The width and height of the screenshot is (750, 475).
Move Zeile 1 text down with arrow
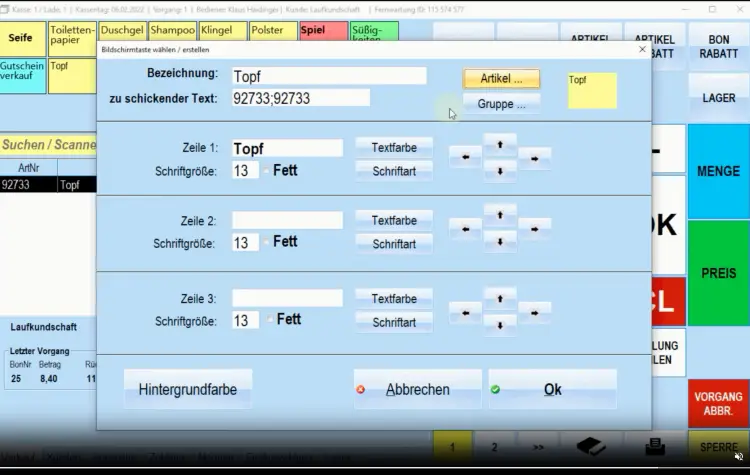(x=500, y=171)
